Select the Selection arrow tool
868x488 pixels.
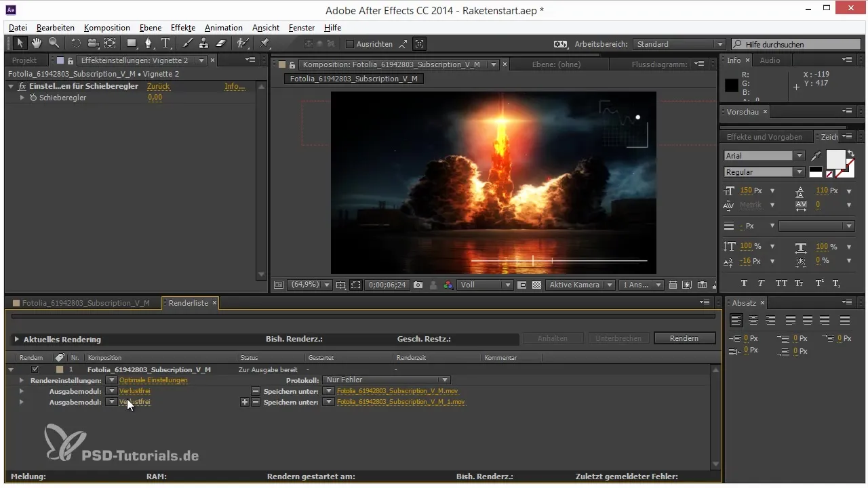pos(20,43)
